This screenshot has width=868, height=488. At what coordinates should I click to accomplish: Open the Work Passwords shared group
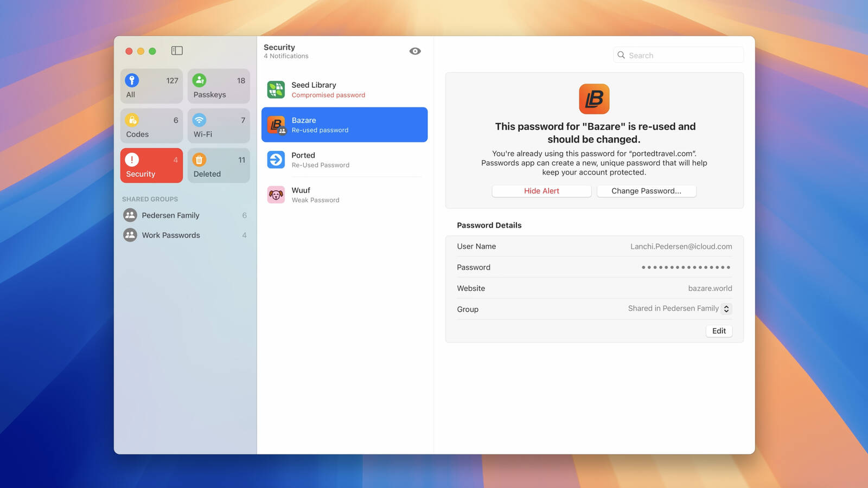click(171, 235)
